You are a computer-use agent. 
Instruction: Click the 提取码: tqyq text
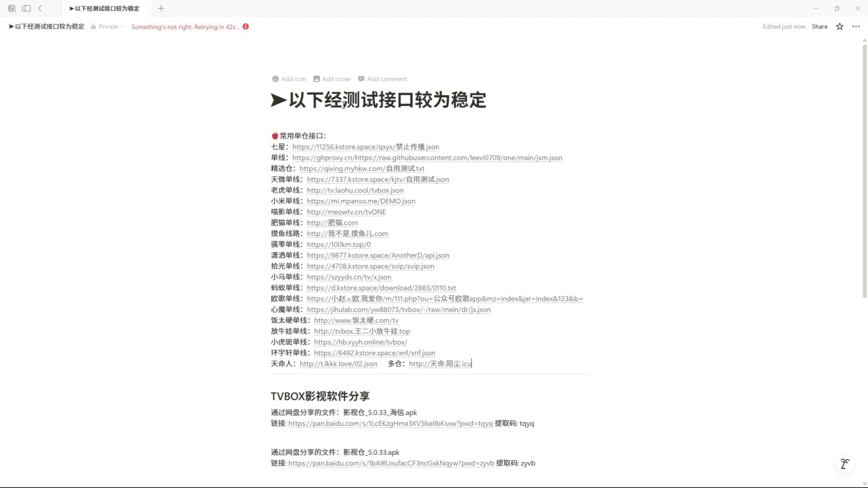click(x=514, y=423)
